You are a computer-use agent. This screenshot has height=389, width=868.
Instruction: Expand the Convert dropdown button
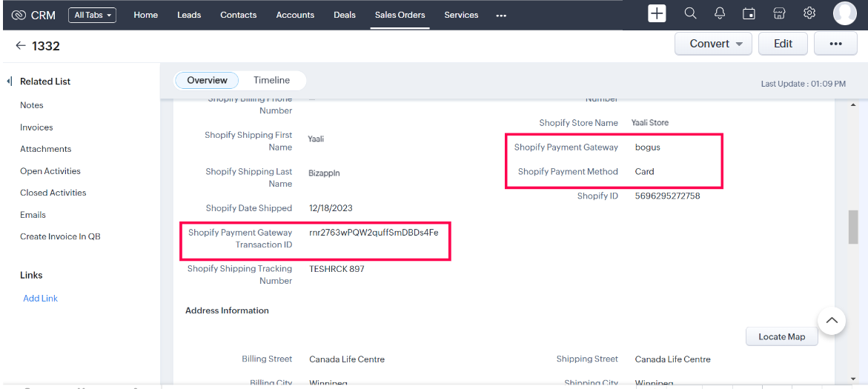click(x=739, y=44)
